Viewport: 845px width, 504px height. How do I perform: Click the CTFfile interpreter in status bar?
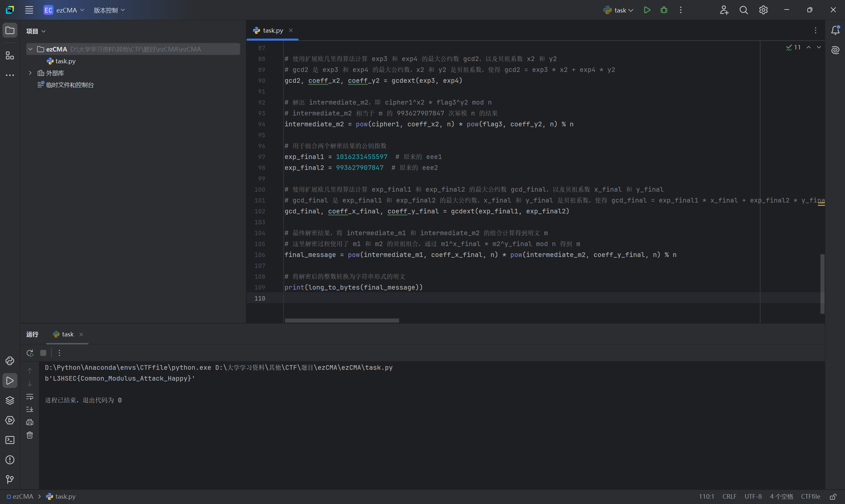coord(810,496)
